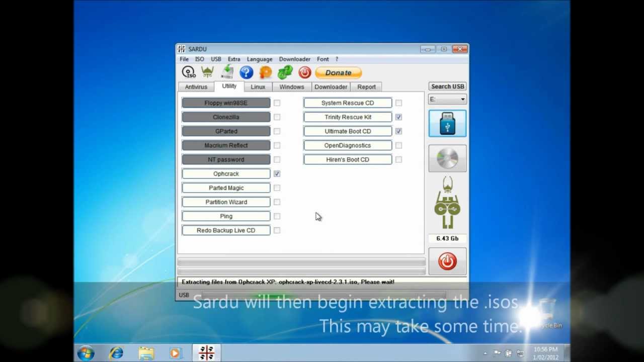Screen dimensions: 644x362
Task: Open the Font menu
Action: click(x=323, y=59)
